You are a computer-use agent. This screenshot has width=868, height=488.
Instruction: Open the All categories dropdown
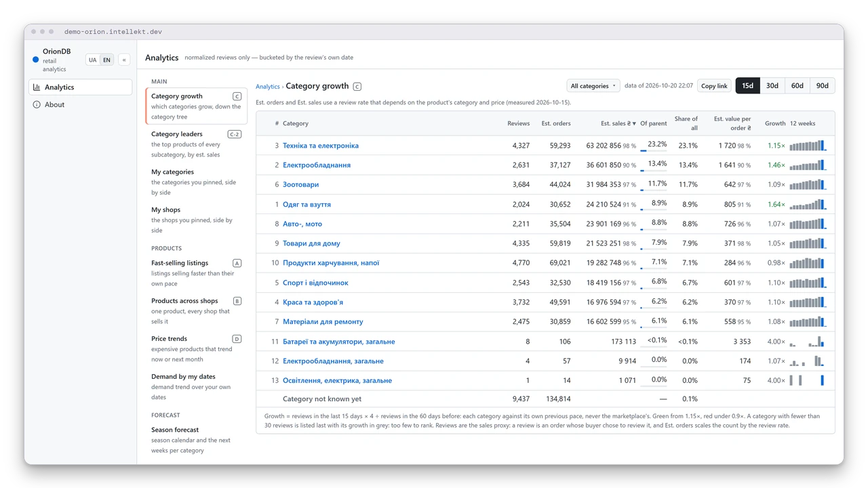pyautogui.click(x=593, y=86)
